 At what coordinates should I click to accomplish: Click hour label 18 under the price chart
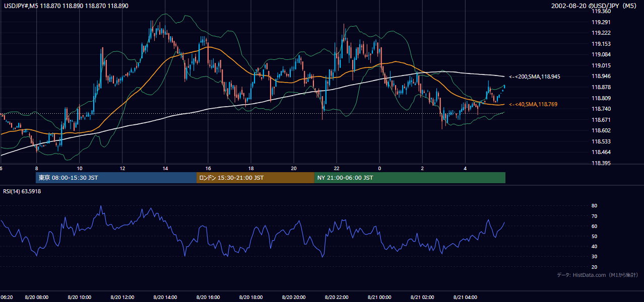tap(251, 168)
